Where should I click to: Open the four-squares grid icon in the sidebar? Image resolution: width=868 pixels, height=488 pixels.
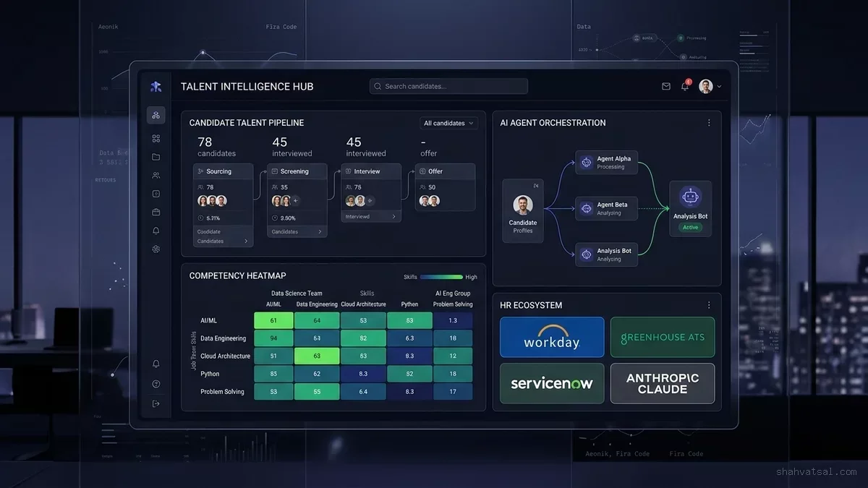coord(156,138)
